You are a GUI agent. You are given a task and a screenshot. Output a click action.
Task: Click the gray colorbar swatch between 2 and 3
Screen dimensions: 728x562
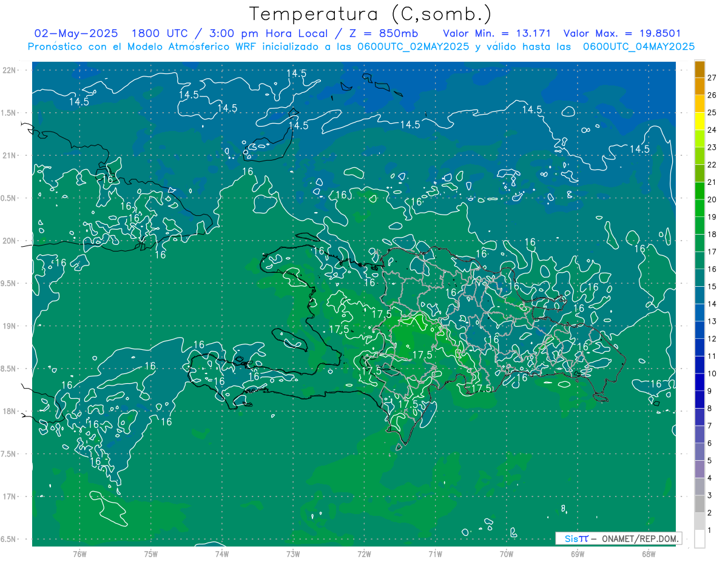(x=699, y=504)
